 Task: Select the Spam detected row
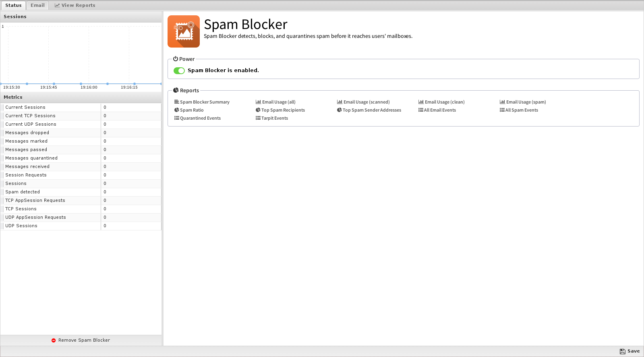(x=81, y=192)
